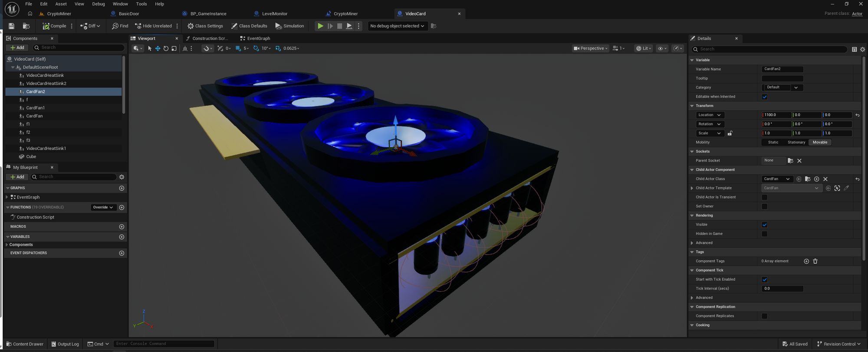Open the Debug menu

[99, 4]
